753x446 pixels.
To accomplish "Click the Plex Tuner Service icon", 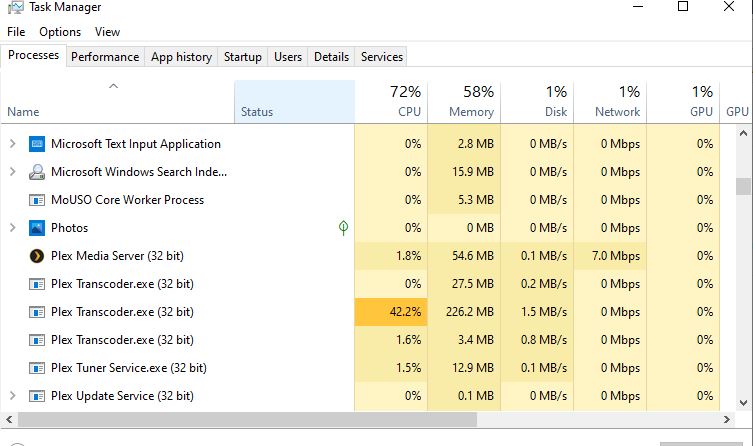I will (x=37, y=368).
